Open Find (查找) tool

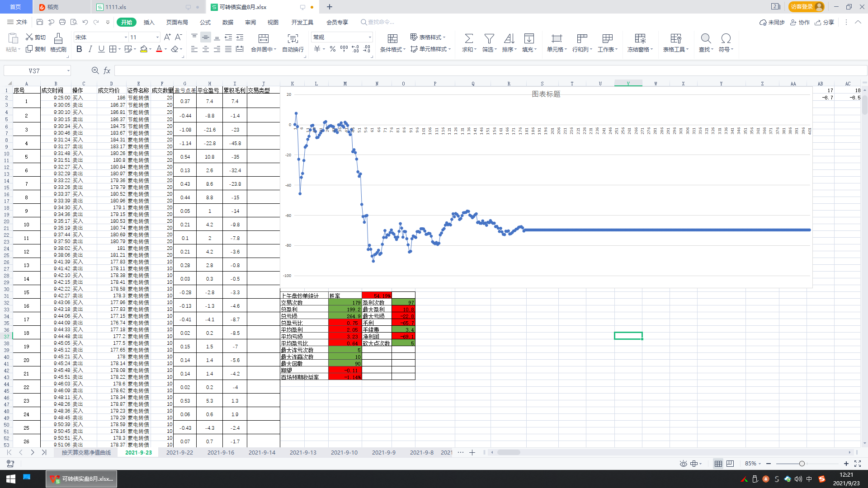[706, 43]
